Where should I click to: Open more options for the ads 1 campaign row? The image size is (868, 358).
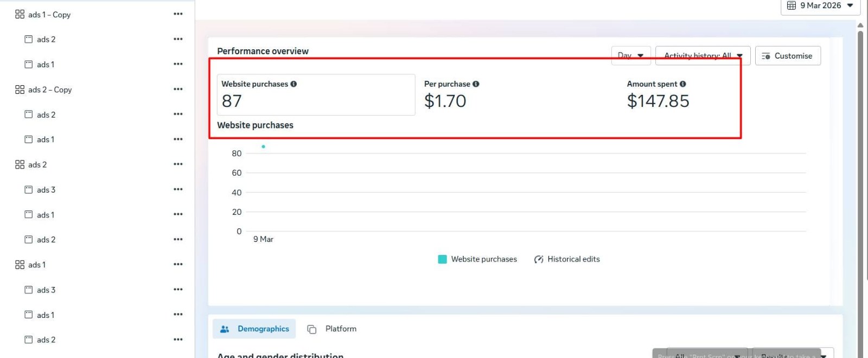pos(178,264)
